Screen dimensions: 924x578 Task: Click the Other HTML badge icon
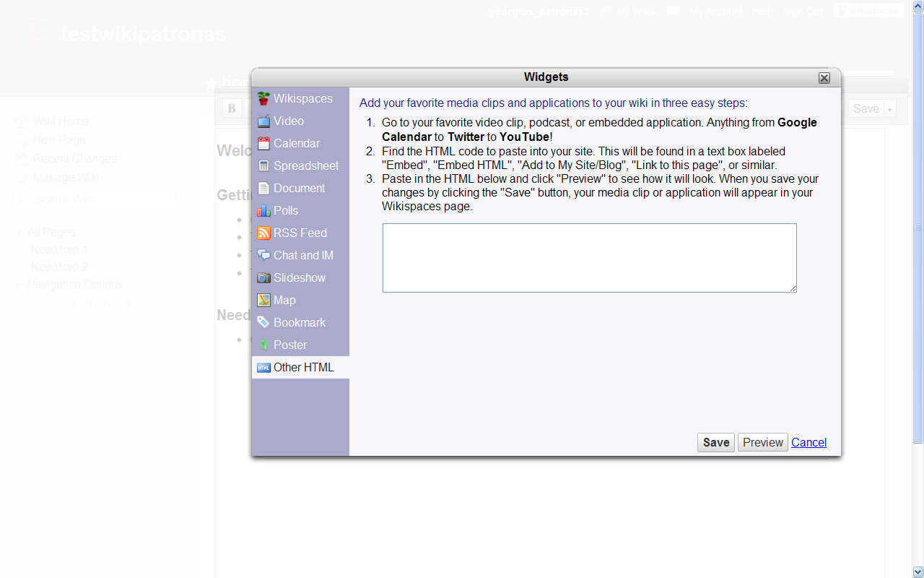tap(263, 367)
